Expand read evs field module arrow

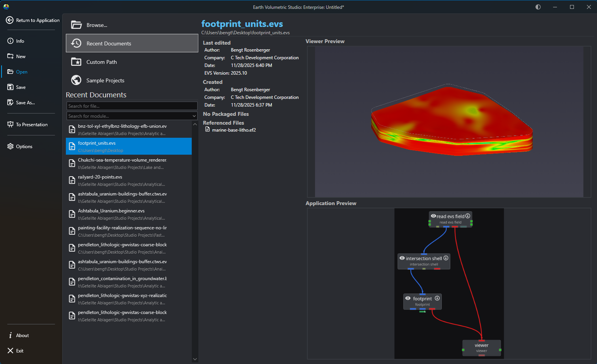coord(468,216)
